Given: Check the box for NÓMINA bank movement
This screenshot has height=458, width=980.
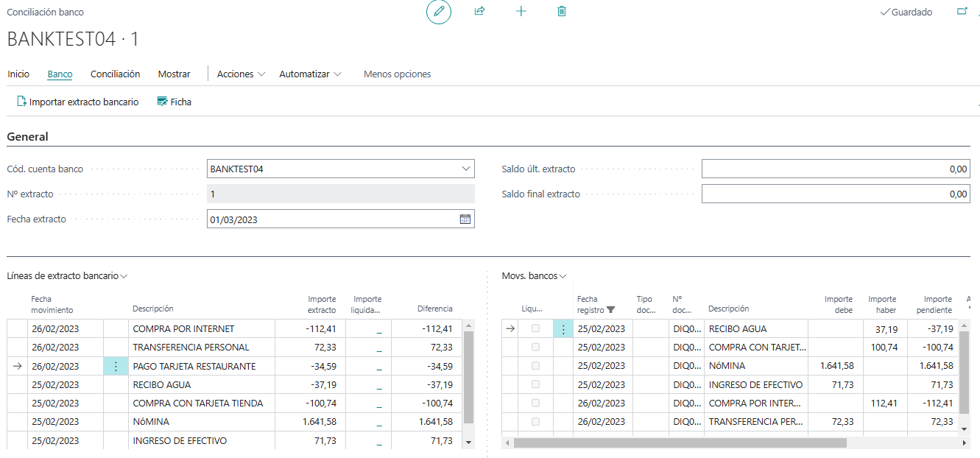Looking at the screenshot, I should (535, 366).
